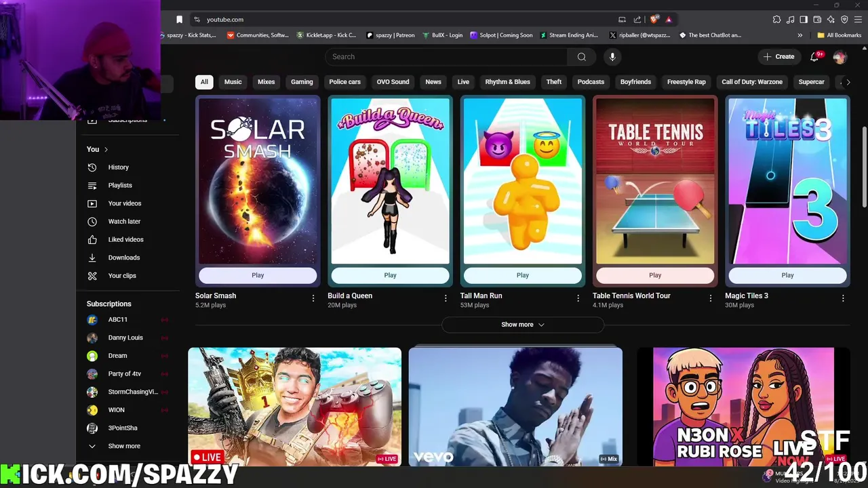Open Watch later in sidebar
Image resolution: width=868 pixels, height=488 pixels.
point(124,222)
